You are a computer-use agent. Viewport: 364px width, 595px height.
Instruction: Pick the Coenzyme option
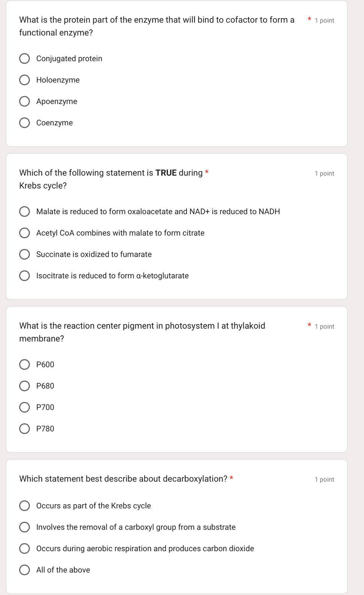tap(25, 123)
